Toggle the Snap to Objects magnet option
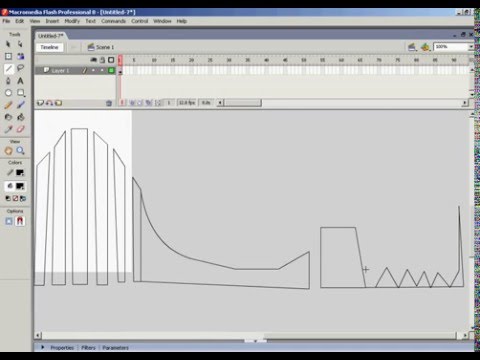The width and height of the screenshot is (480, 360). click(20, 221)
